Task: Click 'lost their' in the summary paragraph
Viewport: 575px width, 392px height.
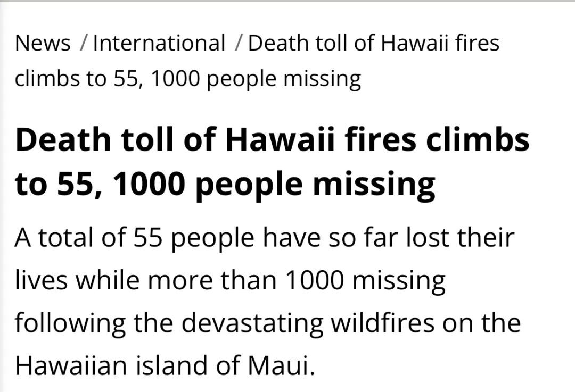Action: pyautogui.click(x=460, y=237)
